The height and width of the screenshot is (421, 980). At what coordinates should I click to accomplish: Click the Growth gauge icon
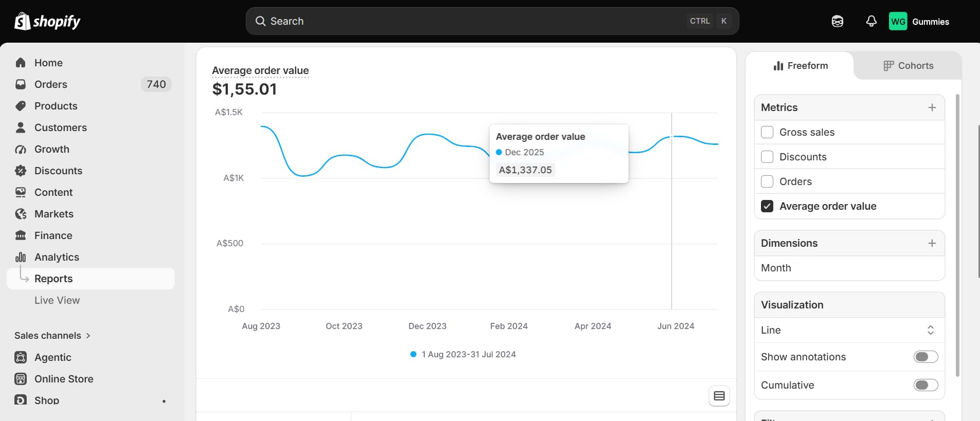pos(21,149)
